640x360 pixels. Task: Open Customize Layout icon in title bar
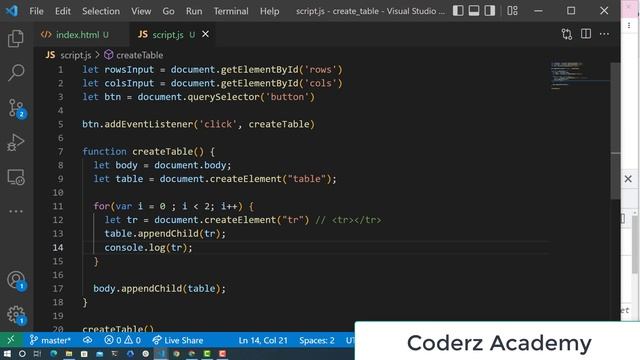coord(512,11)
